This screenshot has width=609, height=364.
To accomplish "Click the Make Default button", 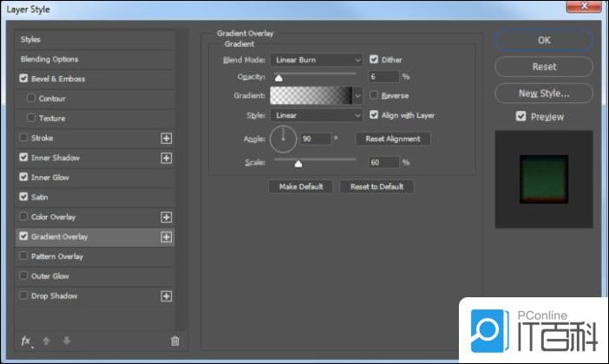I will point(301,186).
